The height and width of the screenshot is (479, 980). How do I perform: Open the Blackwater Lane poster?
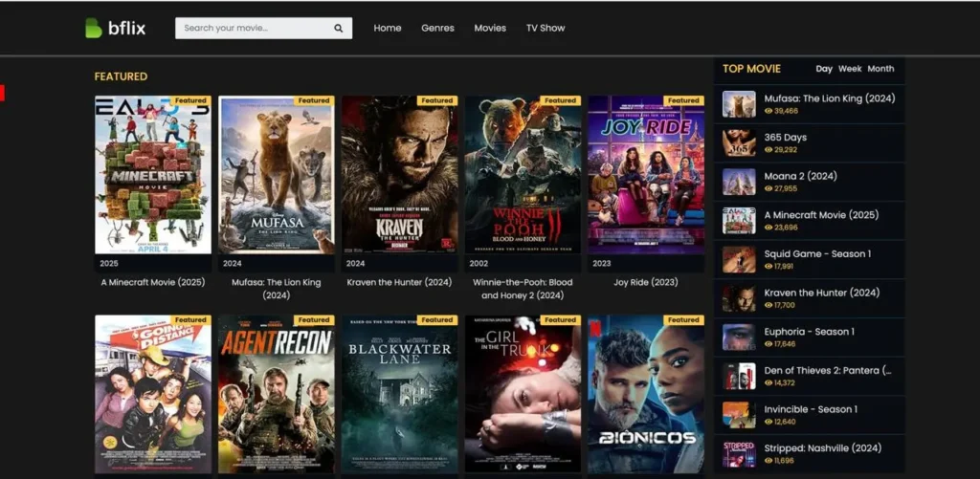pos(399,394)
